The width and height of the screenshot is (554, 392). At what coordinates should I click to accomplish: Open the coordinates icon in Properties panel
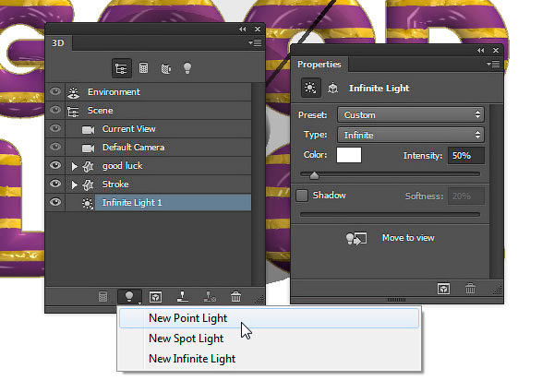[332, 88]
